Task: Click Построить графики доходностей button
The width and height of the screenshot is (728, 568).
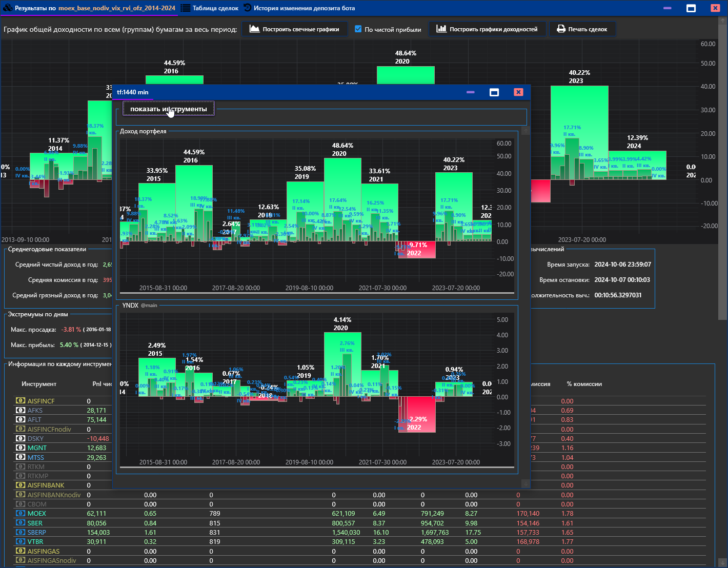Action: 487,29
